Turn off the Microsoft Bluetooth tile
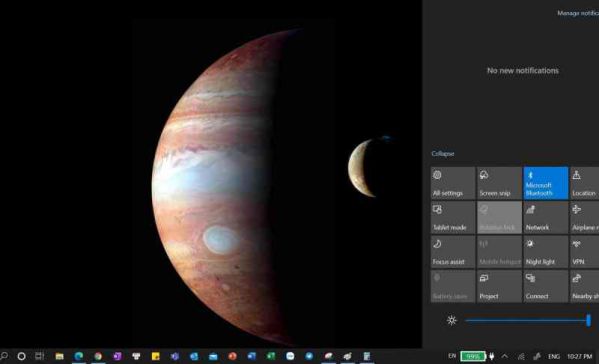The width and height of the screenshot is (599, 364). [x=546, y=183]
